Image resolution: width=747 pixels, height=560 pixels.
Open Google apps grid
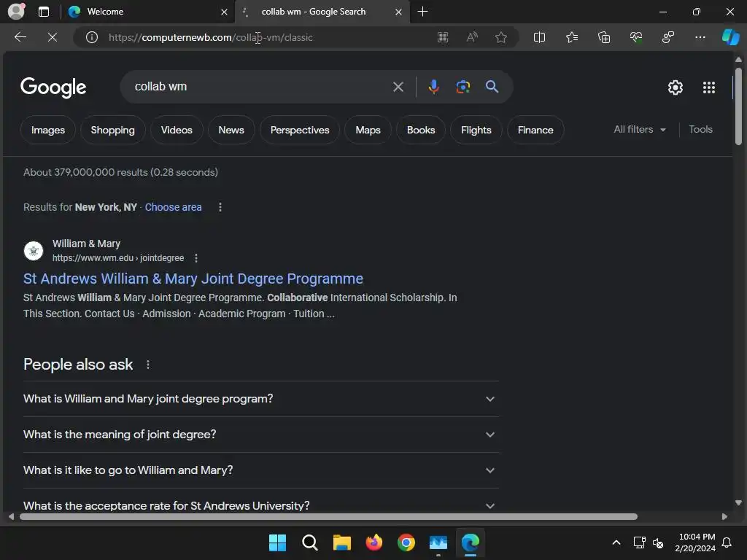point(709,87)
